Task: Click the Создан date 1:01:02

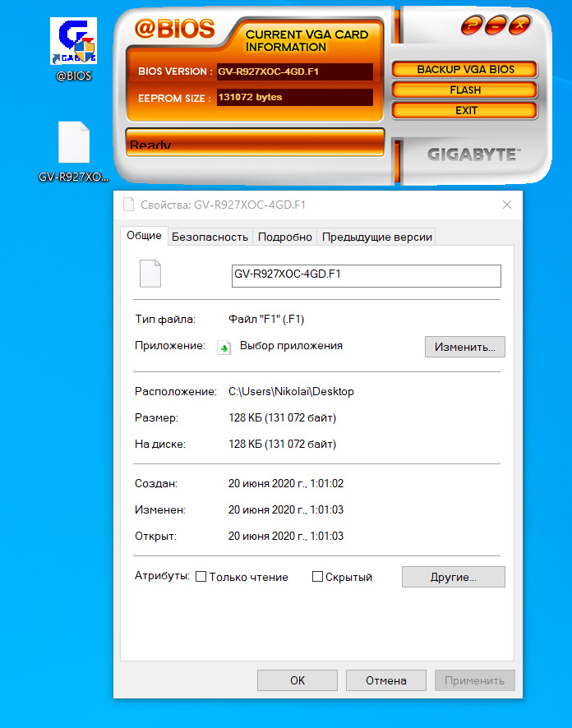Action: coord(286,483)
